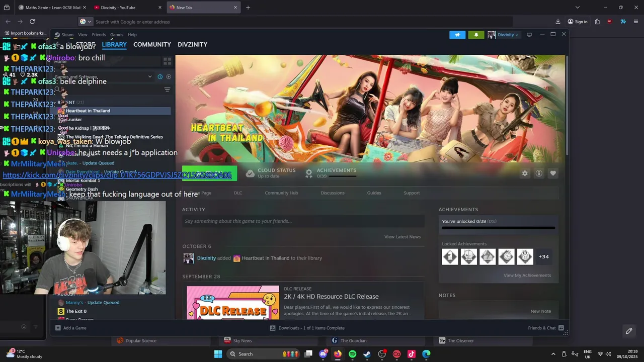Viewport: 644px width, 362px height.
Task: Customize new tab page pencil icon
Action: point(629,331)
